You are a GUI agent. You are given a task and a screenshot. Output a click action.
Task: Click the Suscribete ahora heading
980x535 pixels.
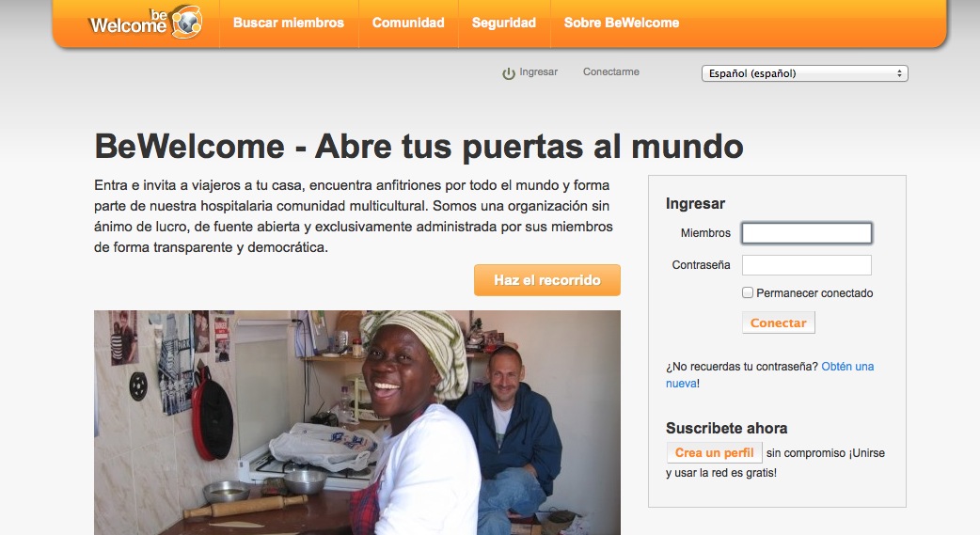click(726, 428)
